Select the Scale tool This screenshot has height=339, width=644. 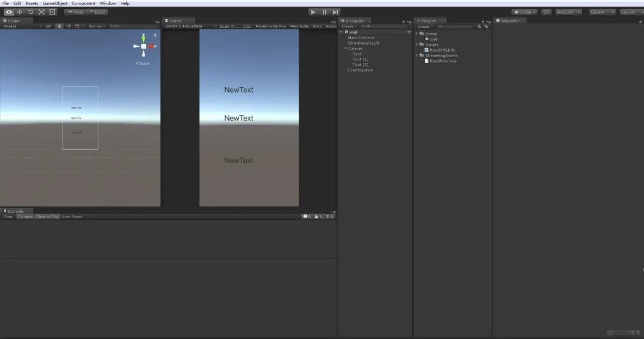coord(41,12)
